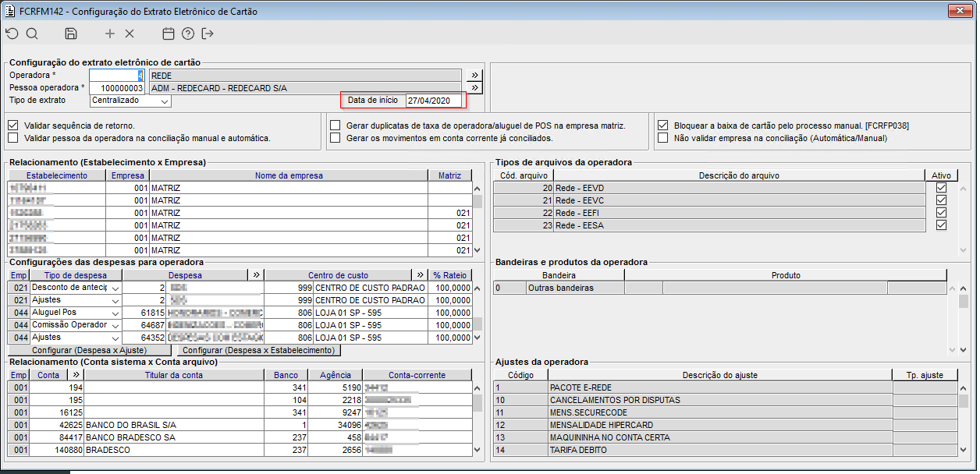980x474 pixels.
Task: Expand the 'Aluguel Pos' expense type dropdown
Action: coord(115,313)
